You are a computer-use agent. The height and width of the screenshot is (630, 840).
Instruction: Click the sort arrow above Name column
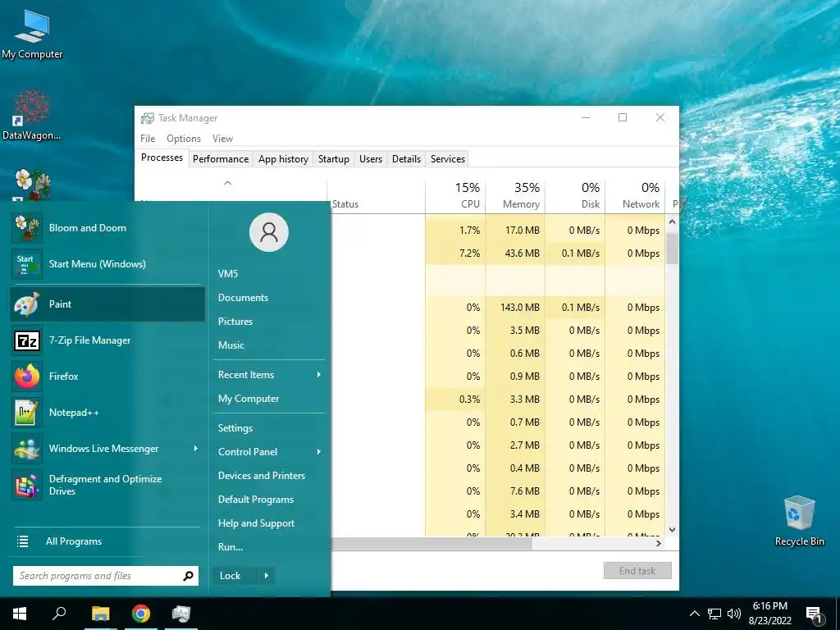(x=228, y=183)
